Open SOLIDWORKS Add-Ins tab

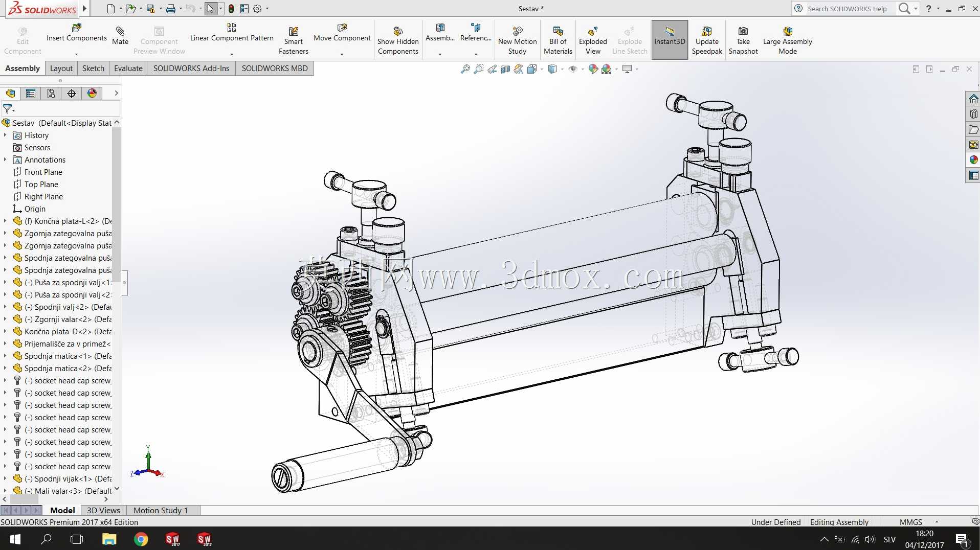click(191, 68)
